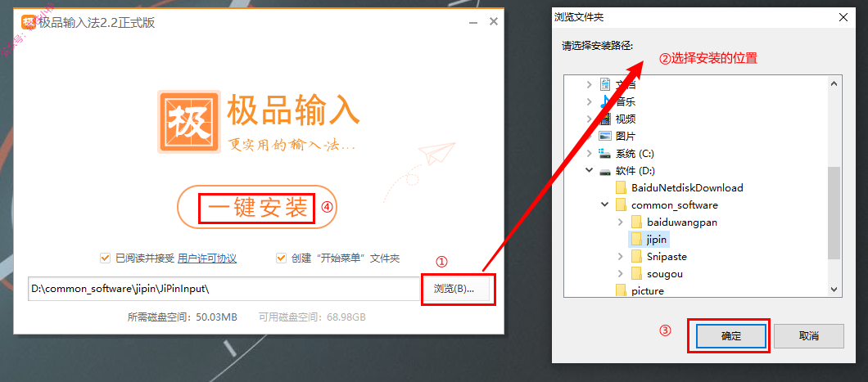Image resolution: width=868 pixels, height=382 pixels.
Task: Select the 视频 video icon
Action: (606, 119)
